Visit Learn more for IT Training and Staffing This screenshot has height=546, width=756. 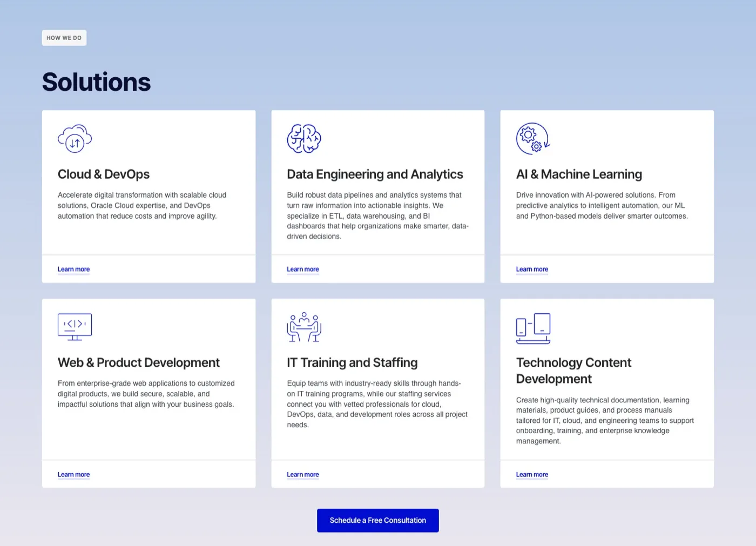coord(303,475)
